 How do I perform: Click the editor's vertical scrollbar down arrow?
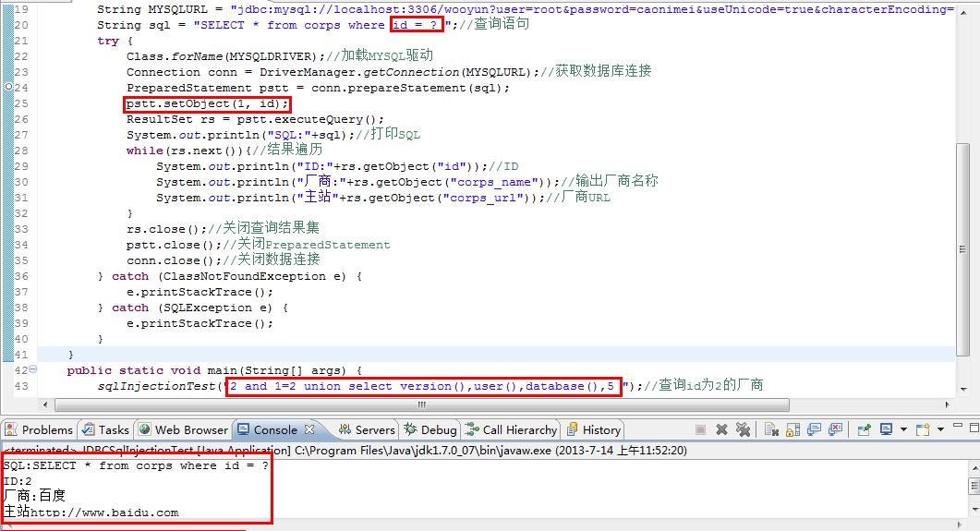pos(962,389)
